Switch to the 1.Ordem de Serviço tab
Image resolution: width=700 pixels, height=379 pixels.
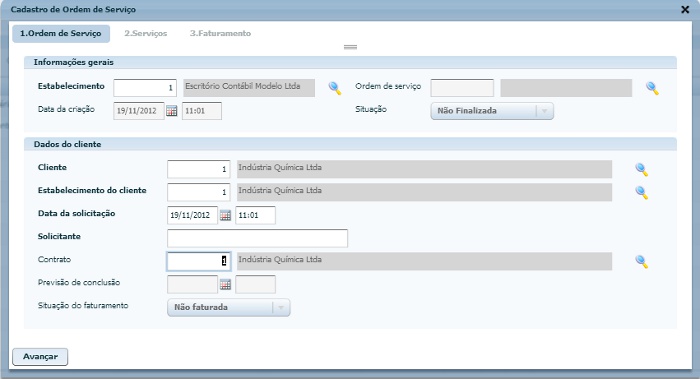click(61, 33)
